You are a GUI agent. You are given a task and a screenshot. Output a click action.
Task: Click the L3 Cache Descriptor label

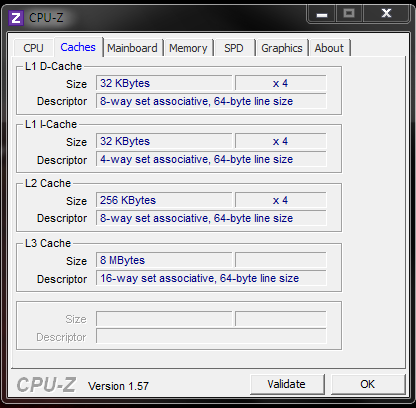pyautogui.click(x=62, y=279)
